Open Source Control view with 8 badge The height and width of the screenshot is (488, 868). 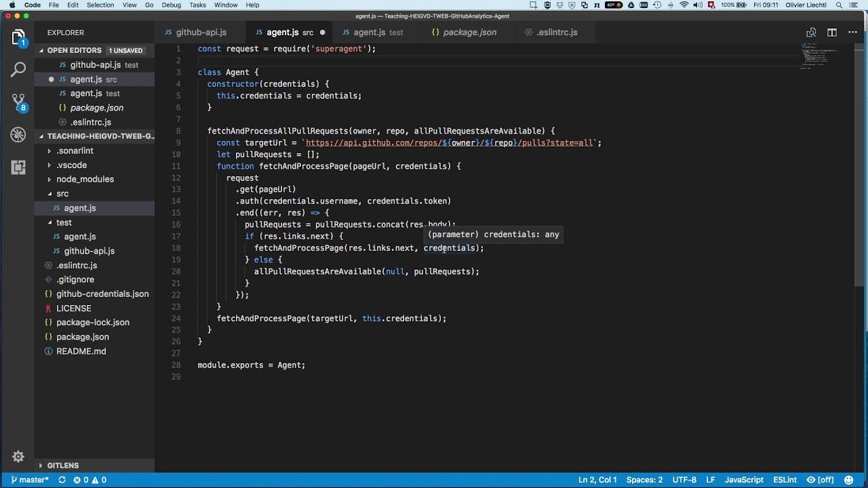[18, 102]
